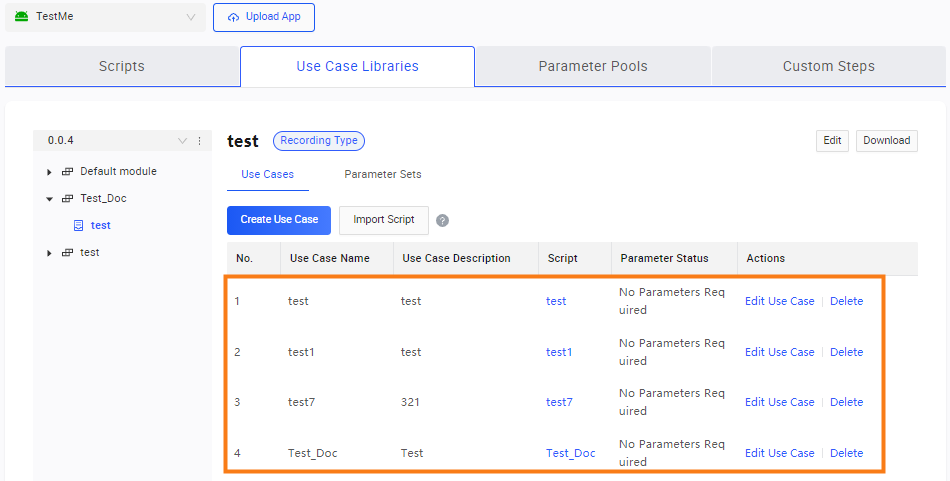Click the document icon beside the selected test library

click(79, 226)
